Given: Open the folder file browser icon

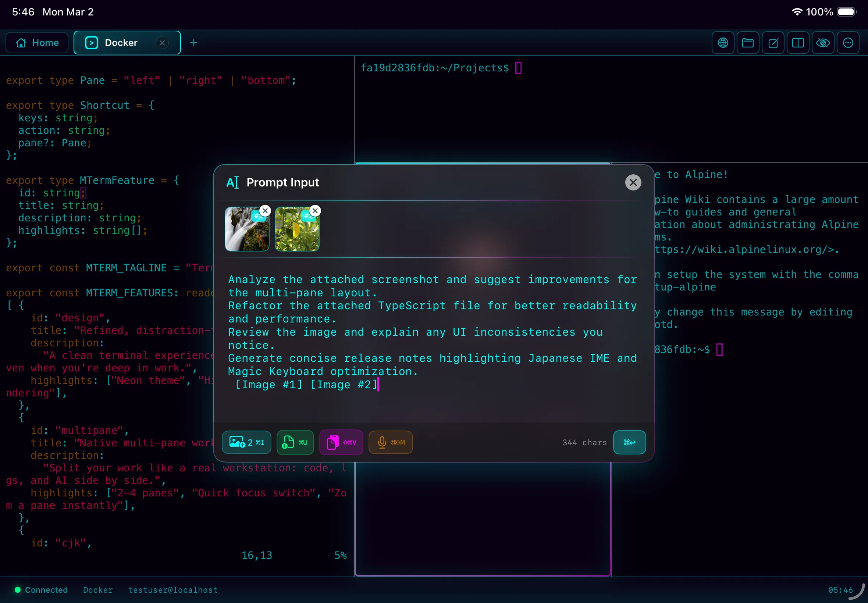Looking at the screenshot, I should click(747, 43).
